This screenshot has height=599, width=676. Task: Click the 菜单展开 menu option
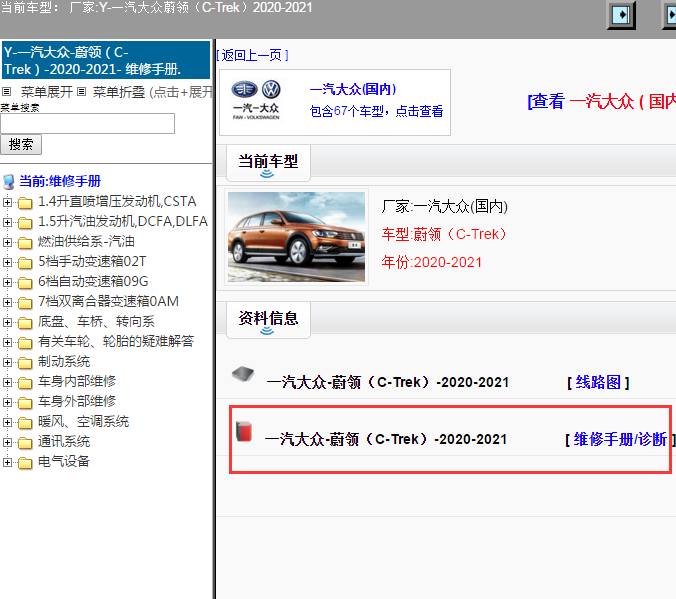(x=47, y=92)
